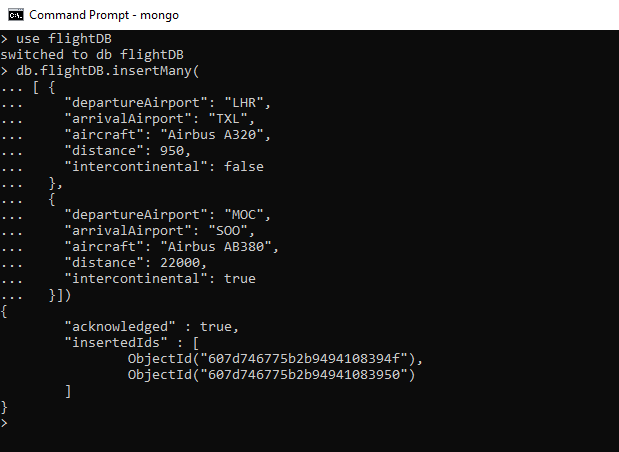Click the "switched to db flightDB" output line
This screenshot has height=452, width=619.
point(92,54)
